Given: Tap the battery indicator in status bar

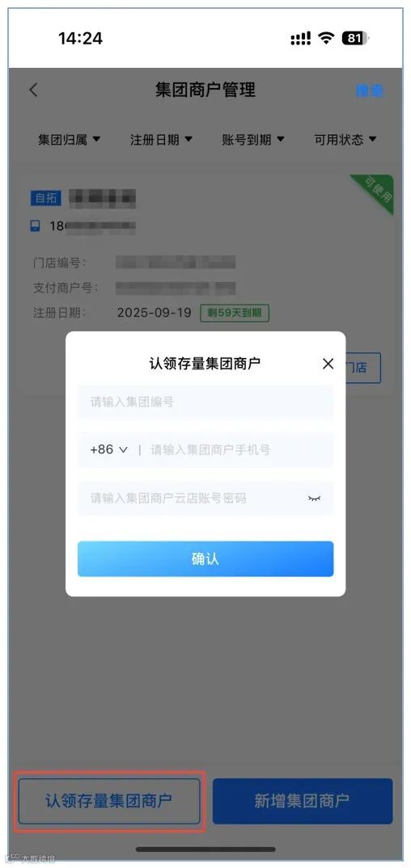Looking at the screenshot, I should pos(356,38).
